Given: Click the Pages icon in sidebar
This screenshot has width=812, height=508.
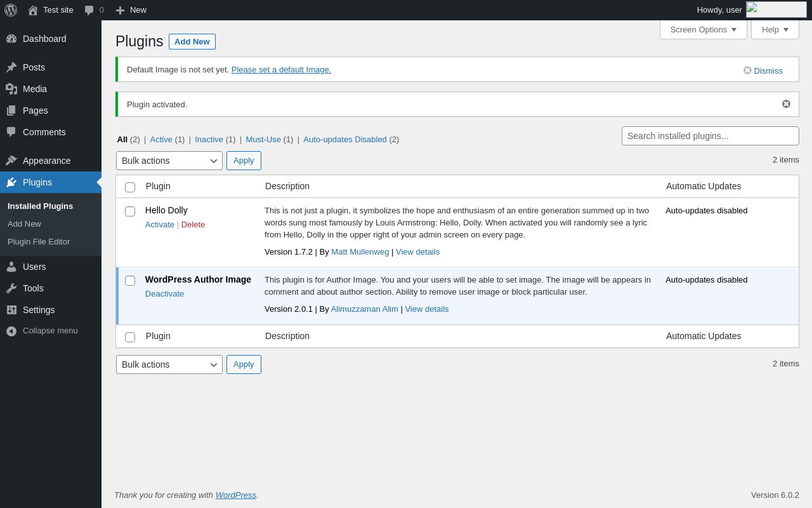Looking at the screenshot, I should 11,110.
